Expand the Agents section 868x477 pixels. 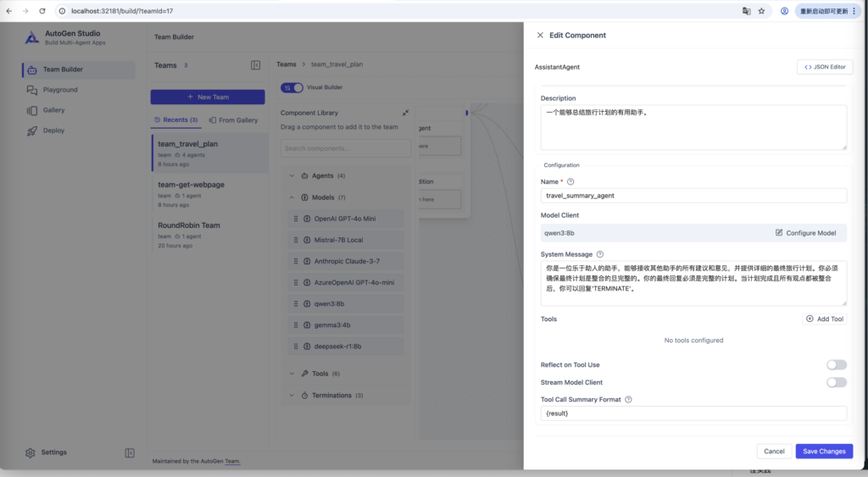[x=346, y=176]
